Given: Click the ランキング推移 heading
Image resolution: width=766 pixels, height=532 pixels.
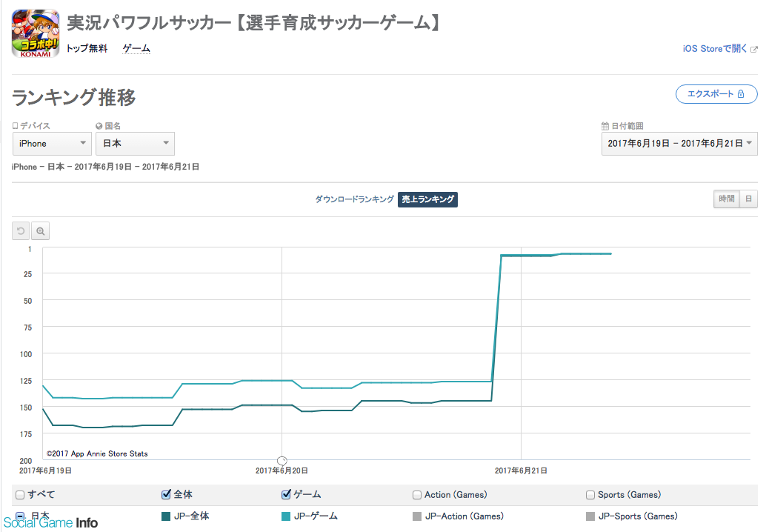Looking at the screenshot, I should coord(74,97).
